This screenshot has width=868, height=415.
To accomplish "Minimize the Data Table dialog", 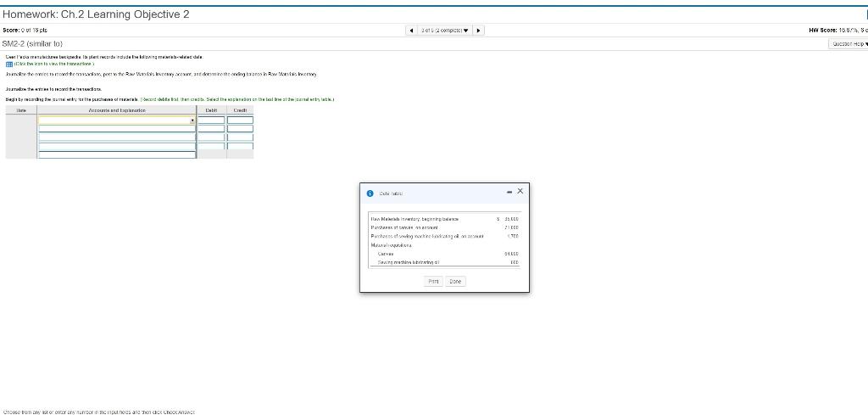I will (x=509, y=192).
